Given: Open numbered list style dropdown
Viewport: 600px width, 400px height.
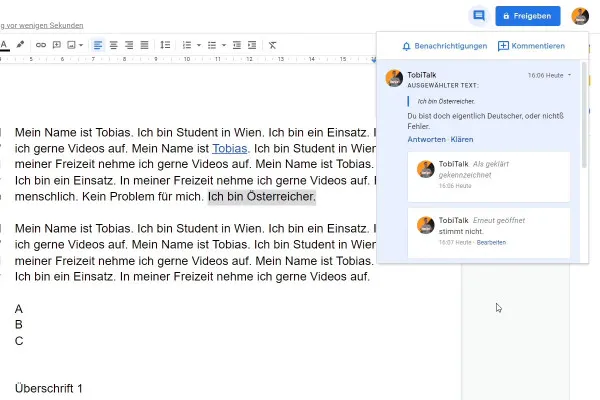Looking at the screenshot, I should pyautogui.click(x=199, y=45).
